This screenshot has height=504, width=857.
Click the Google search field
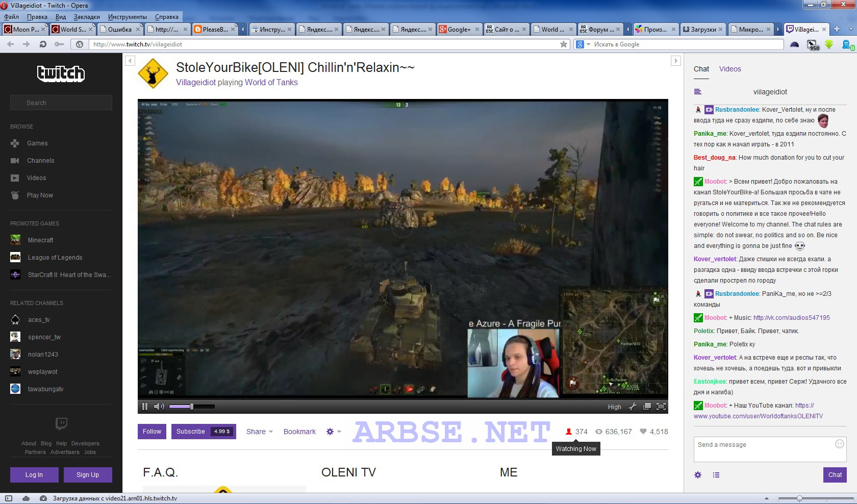click(687, 44)
